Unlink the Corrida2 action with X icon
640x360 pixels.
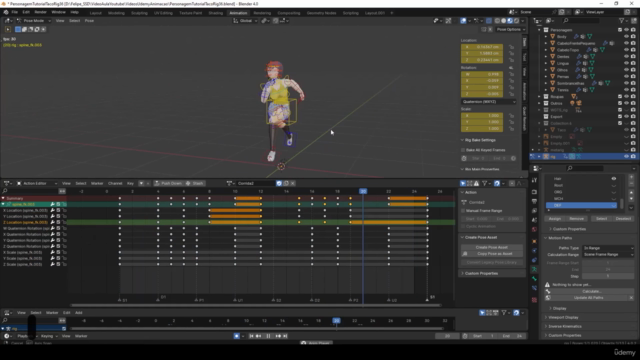293,183
